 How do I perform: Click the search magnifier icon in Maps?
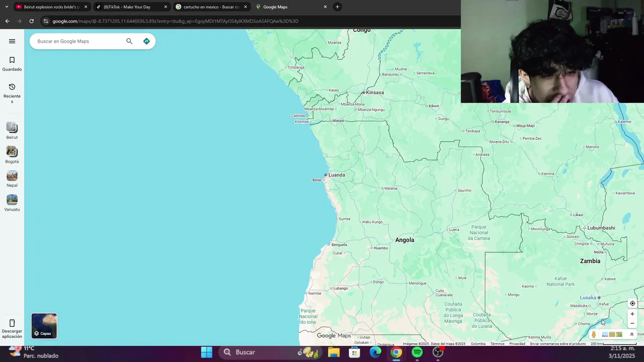click(x=129, y=41)
